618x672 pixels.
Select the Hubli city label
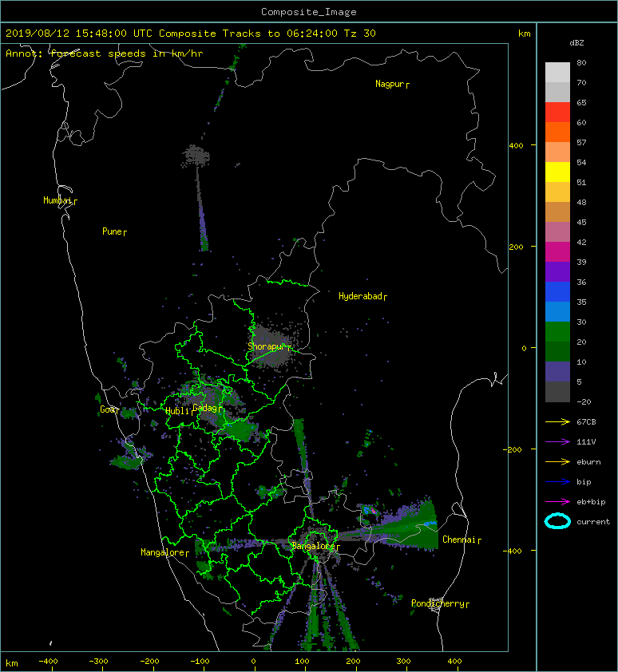179,411
